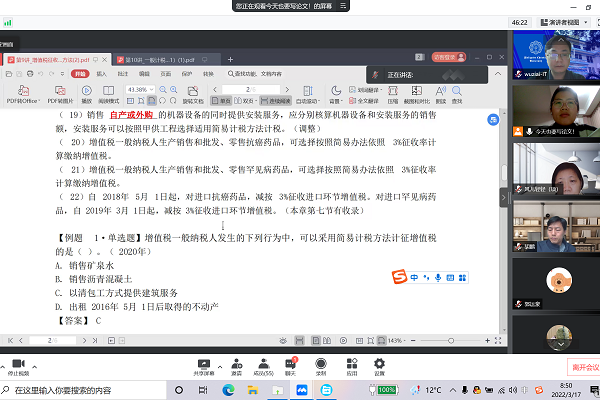Open the 设置 gear icon in meeting bar
The image size is (600, 400).
(x=379, y=361)
